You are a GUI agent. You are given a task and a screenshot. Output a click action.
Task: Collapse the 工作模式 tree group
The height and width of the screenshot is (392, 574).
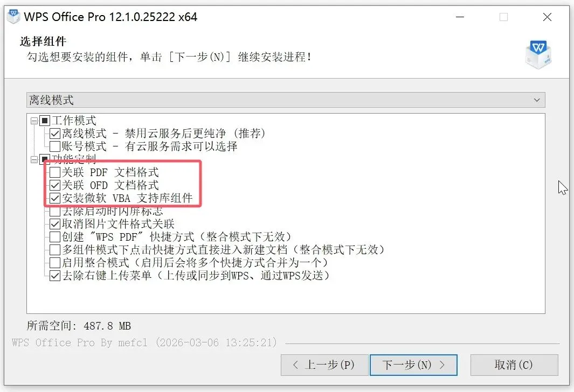tap(34, 120)
